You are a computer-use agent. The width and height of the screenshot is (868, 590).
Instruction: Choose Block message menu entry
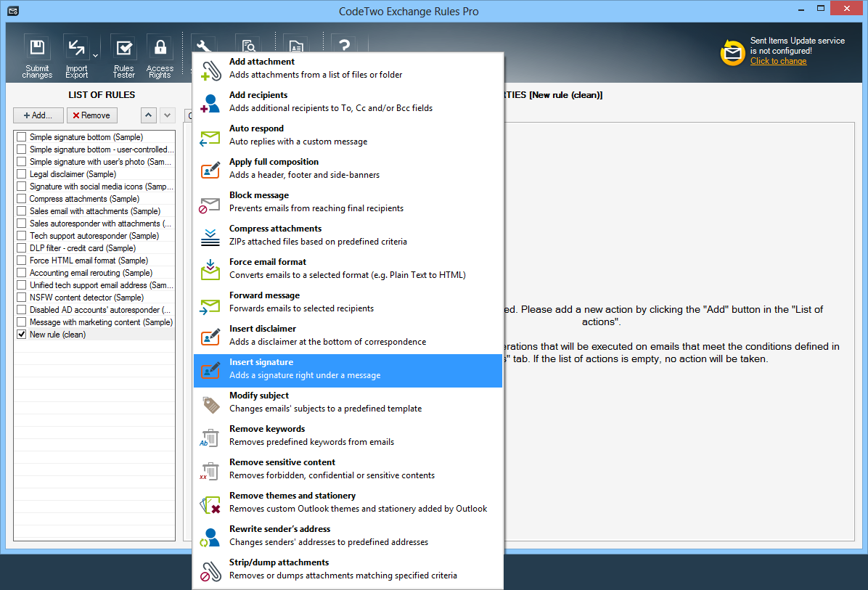(x=348, y=202)
